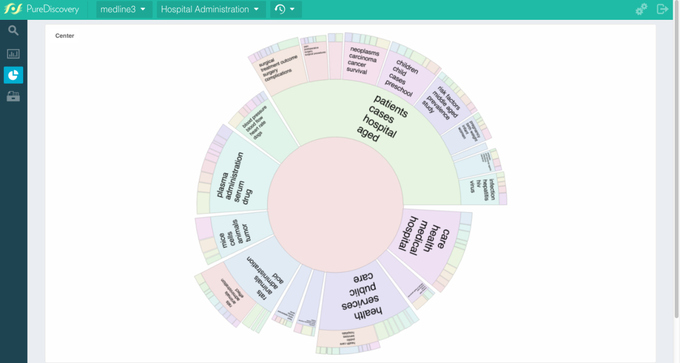Open the search magnifier icon in sidebar
The height and width of the screenshot is (363, 680).
point(13,31)
